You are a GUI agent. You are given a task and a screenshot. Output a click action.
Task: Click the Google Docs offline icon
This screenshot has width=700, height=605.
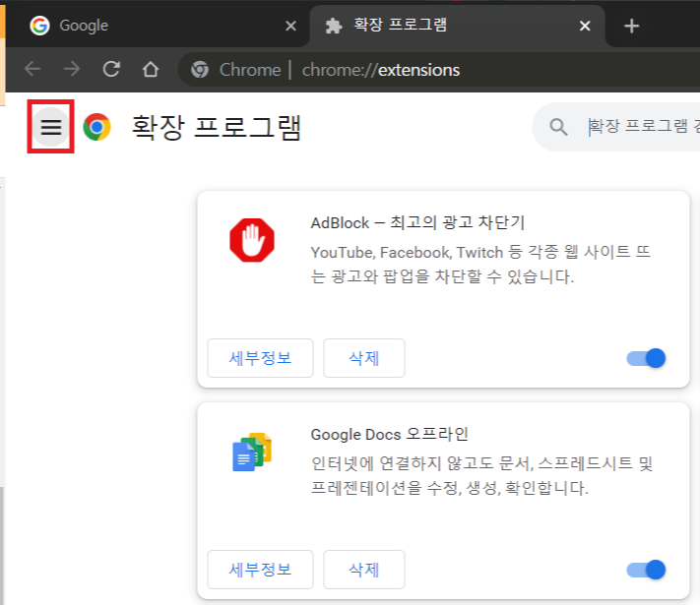tap(252, 452)
